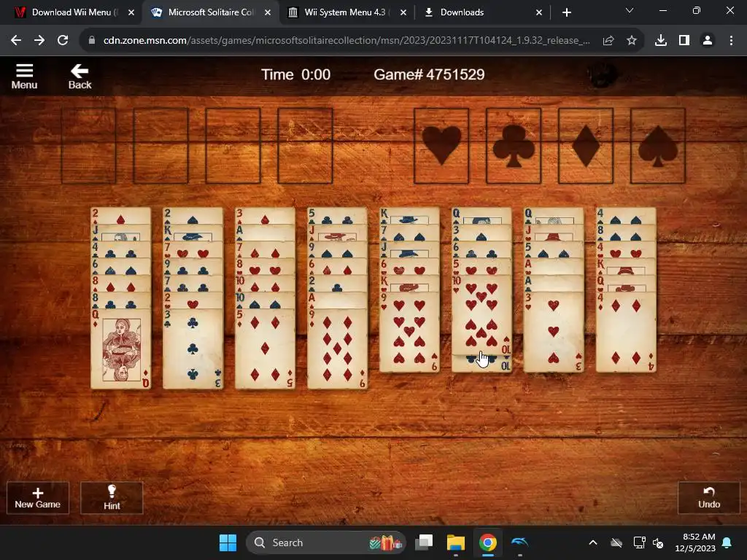
Task: Select the 9 of diamonds card
Action: 337,349
